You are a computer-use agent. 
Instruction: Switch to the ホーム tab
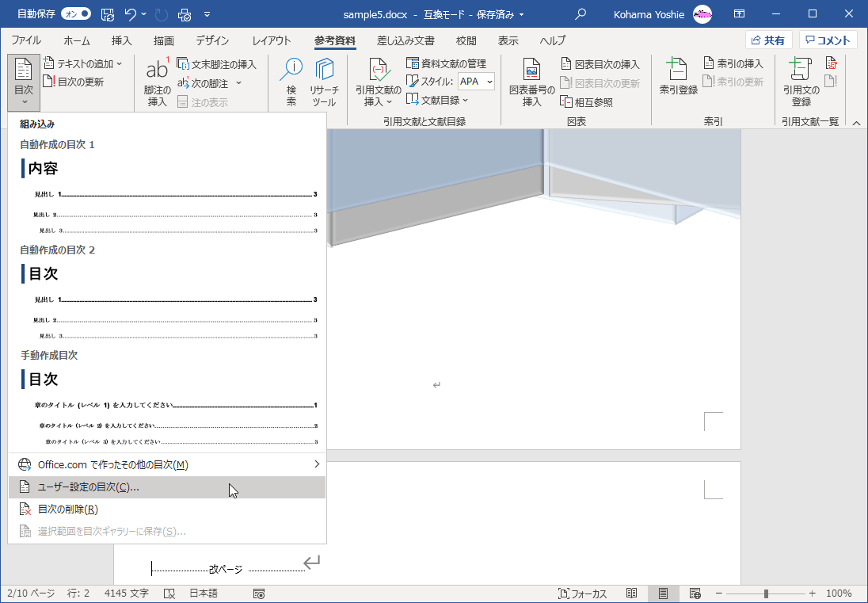coord(76,40)
